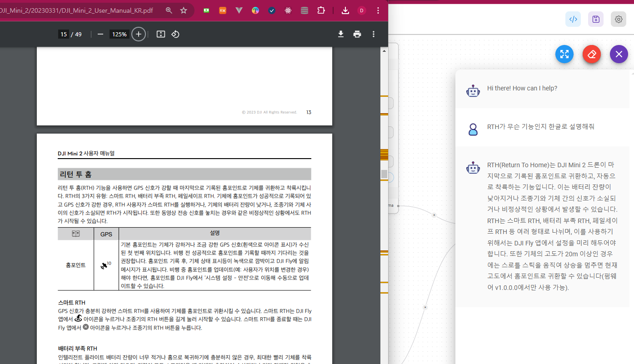
Task: Click the PDF URL in address bar
Action: 76,10
